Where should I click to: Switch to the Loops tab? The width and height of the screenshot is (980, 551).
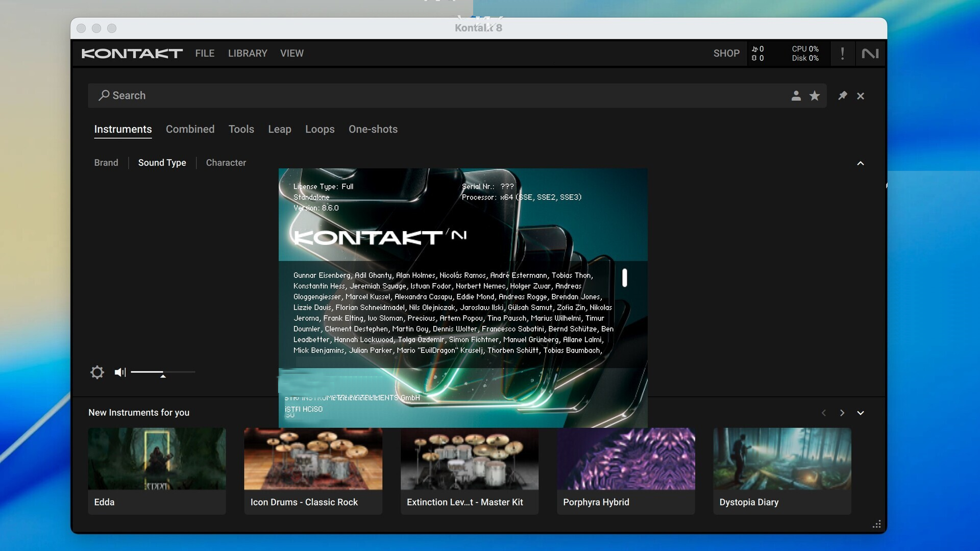(320, 130)
